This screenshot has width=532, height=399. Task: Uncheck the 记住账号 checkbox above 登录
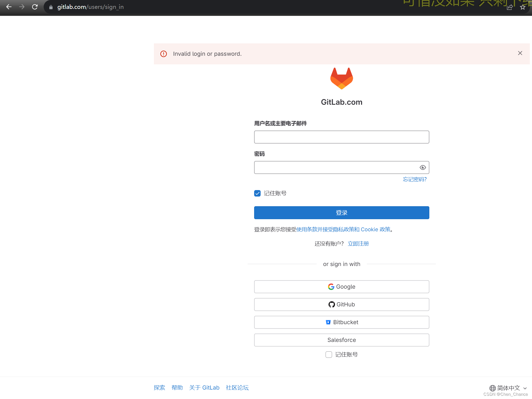coord(257,193)
